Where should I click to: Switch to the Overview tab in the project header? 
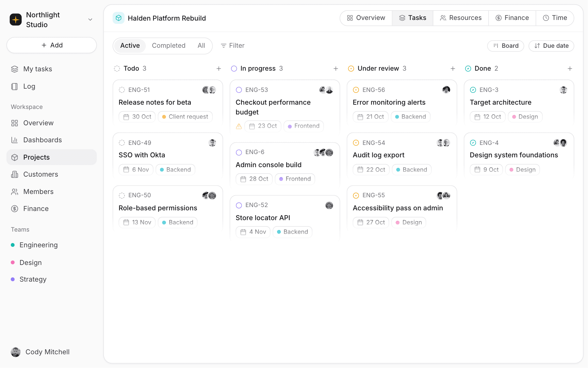[366, 18]
